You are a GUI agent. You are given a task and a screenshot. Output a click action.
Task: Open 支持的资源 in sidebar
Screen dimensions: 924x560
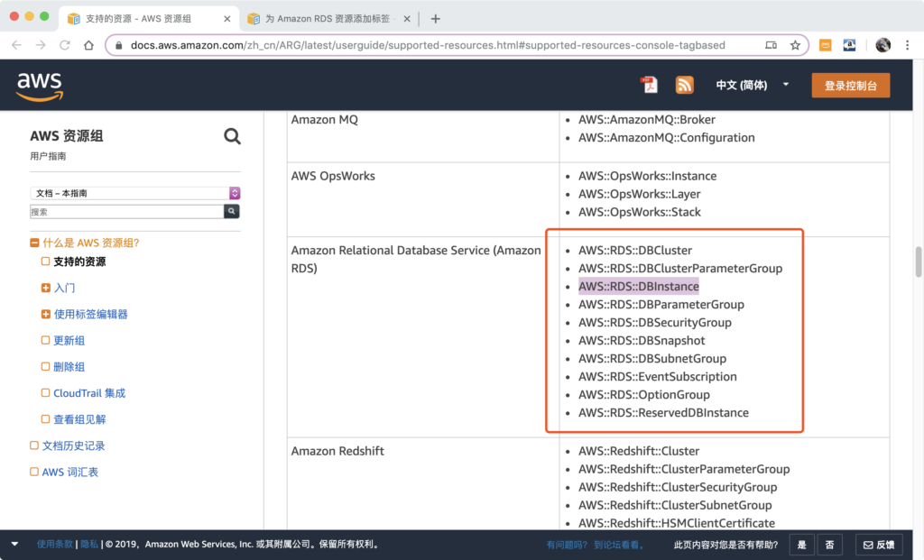[79, 262]
